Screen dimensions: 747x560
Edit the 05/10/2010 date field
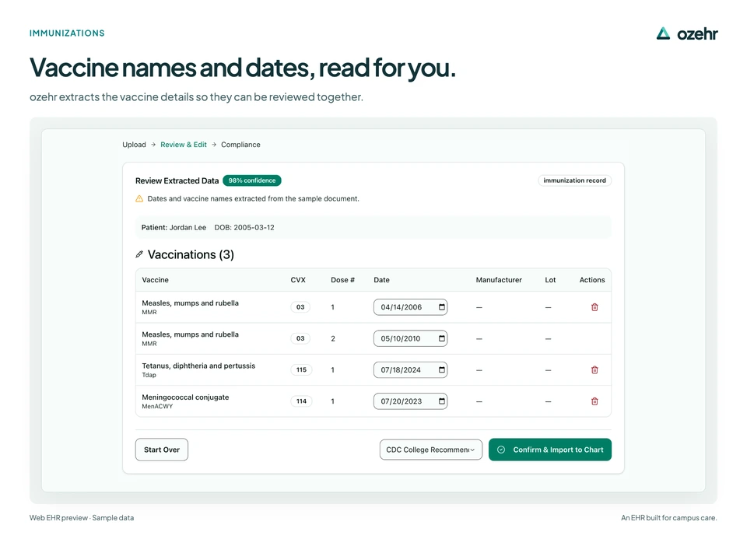pyautogui.click(x=410, y=338)
